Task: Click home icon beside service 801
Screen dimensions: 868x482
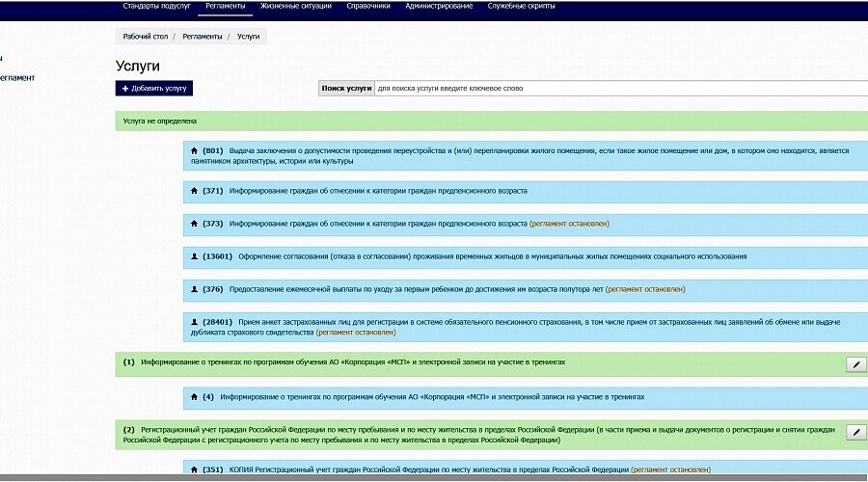Action: pos(195,150)
